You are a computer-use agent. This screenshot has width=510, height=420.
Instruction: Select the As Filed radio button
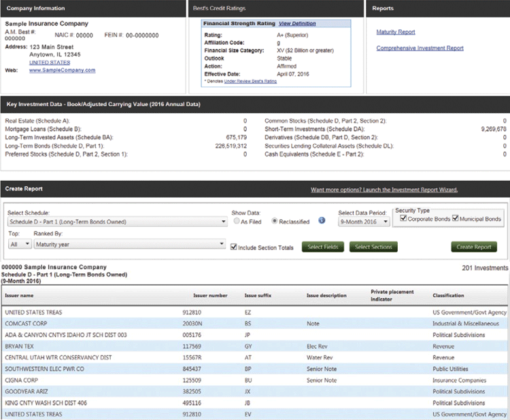237,221
